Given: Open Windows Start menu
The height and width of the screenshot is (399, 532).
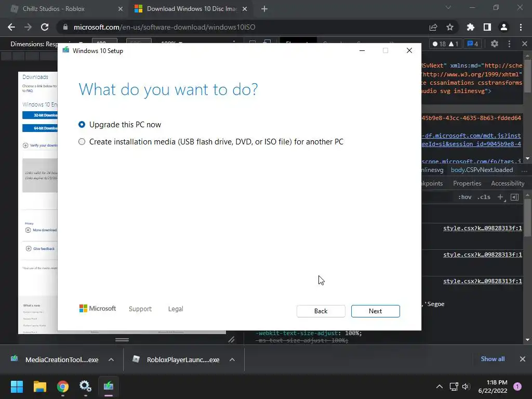Looking at the screenshot, I should pos(17,387).
